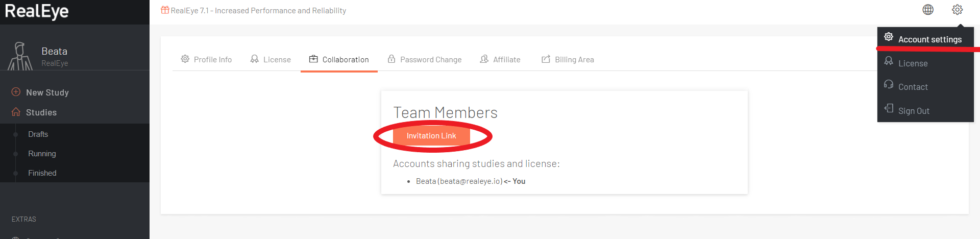Image resolution: width=980 pixels, height=239 pixels.
Task: Click the headset icon beside Contact
Action: pos(889,84)
